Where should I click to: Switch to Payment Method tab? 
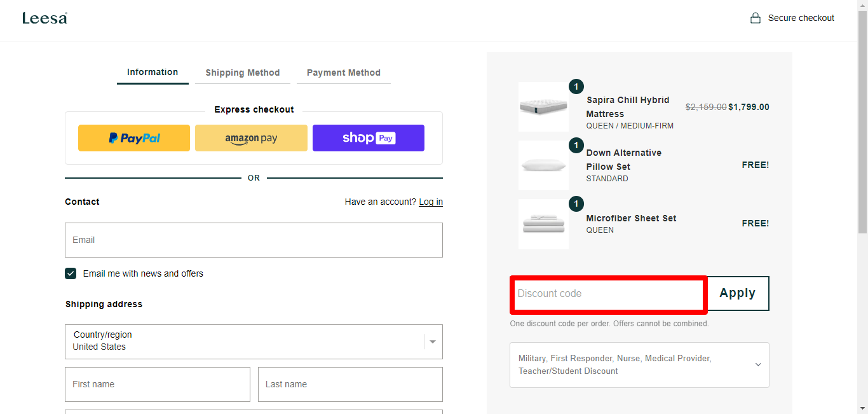click(x=344, y=72)
